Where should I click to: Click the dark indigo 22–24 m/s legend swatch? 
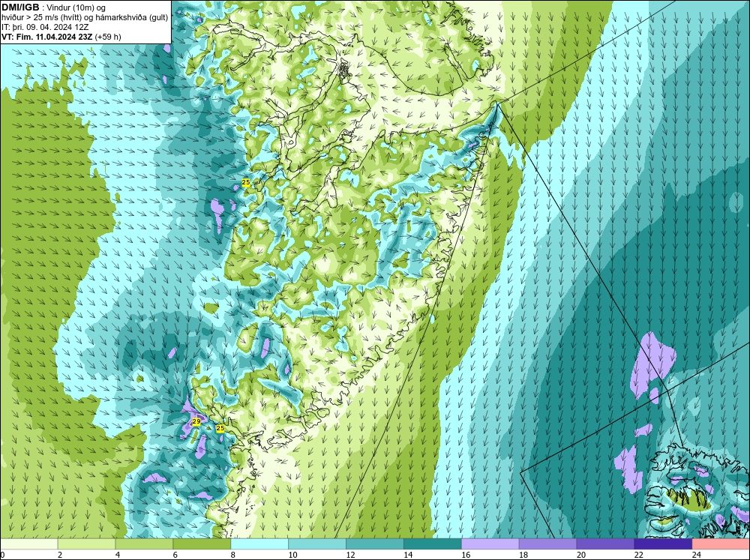point(664,544)
